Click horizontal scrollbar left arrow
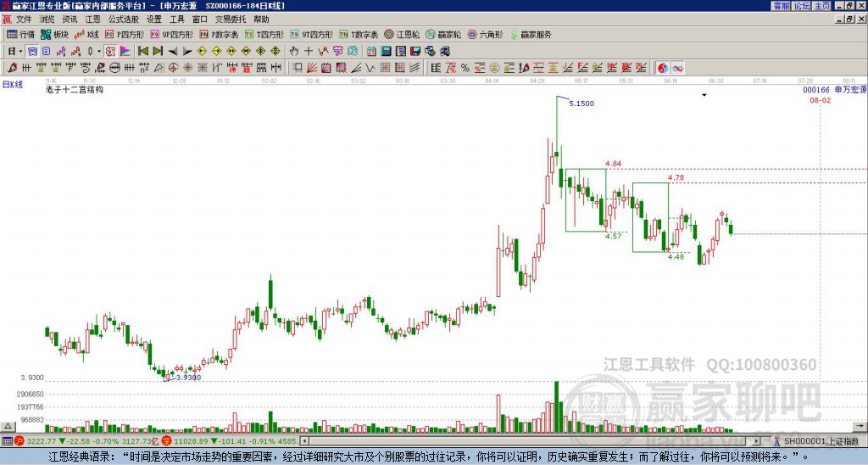Viewport: 868px width, 465px height. pyautogui.click(x=304, y=441)
